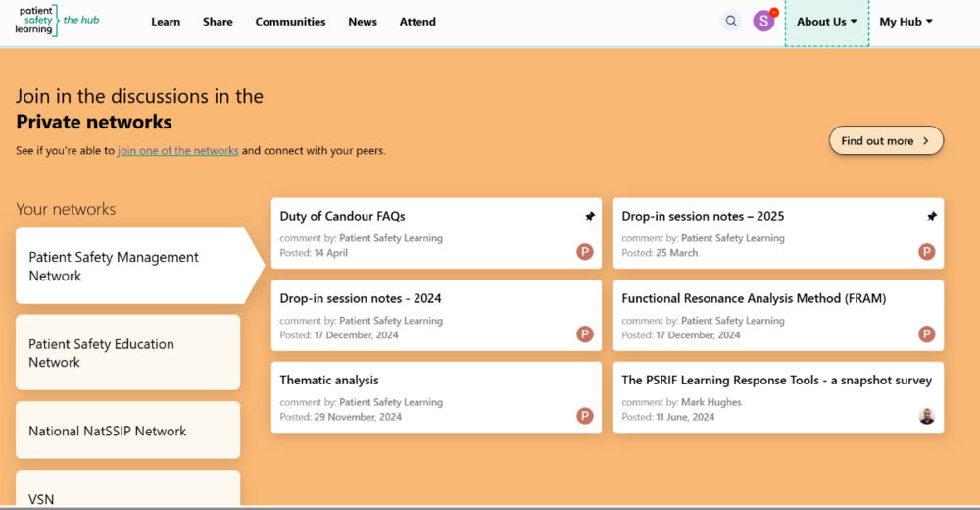
Task: Select National NatSSIP Network tab
Action: [x=128, y=431]
